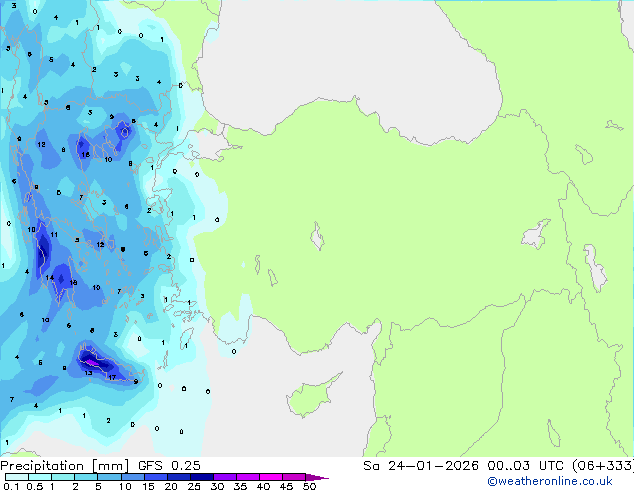This screenshot has width=634, height=490.
Task: Click the '35' legend label
Action: coord(240,486)
